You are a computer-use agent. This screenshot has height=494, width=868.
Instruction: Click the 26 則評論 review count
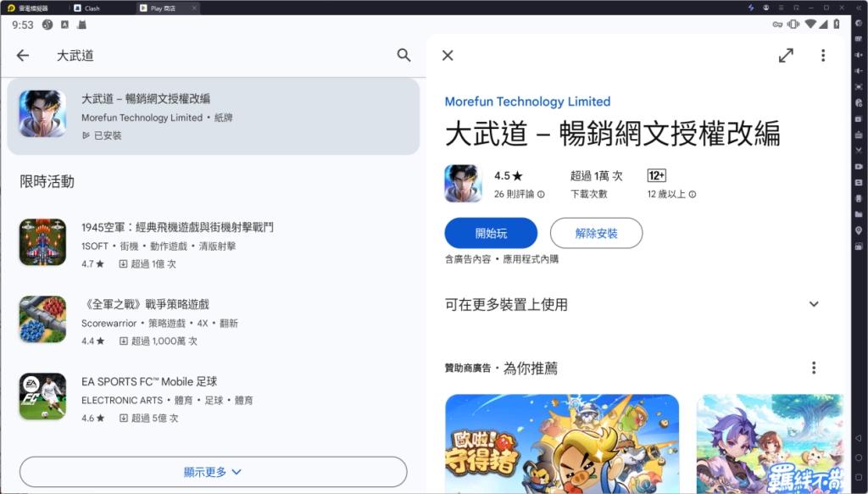pyautogui.click(x=515, y=194)
